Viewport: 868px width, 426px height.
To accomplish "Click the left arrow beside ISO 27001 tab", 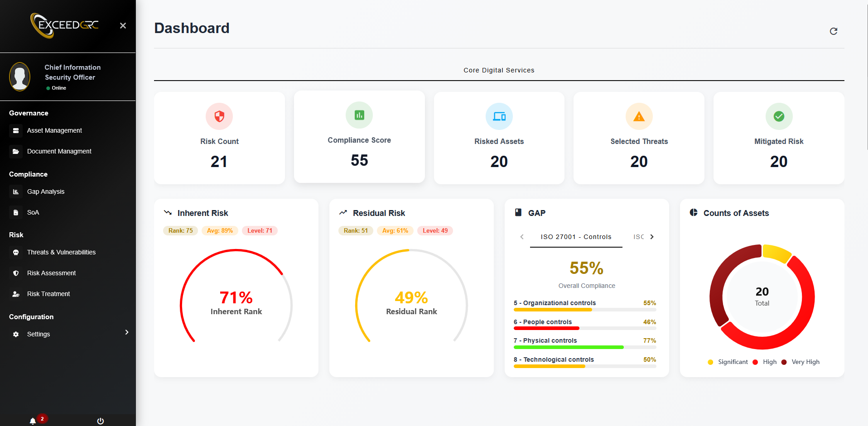I will (x=522, y=236).
